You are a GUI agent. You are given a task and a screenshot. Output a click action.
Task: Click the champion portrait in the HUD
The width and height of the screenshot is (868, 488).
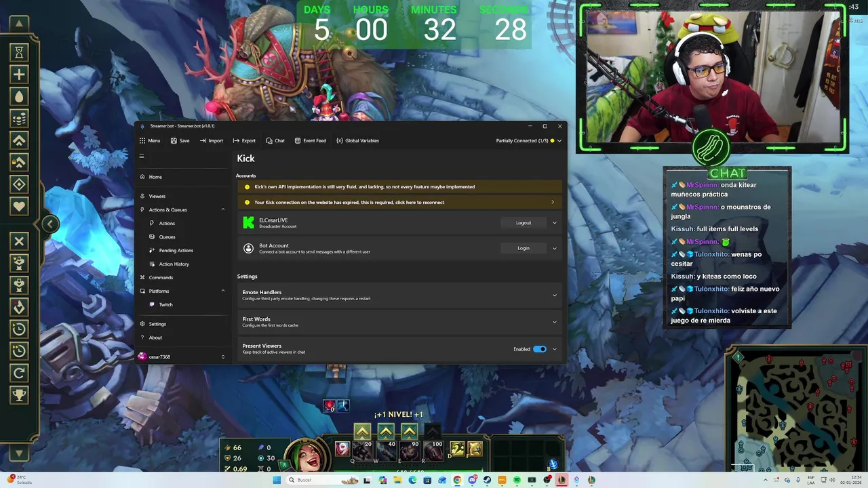[307, 455]
